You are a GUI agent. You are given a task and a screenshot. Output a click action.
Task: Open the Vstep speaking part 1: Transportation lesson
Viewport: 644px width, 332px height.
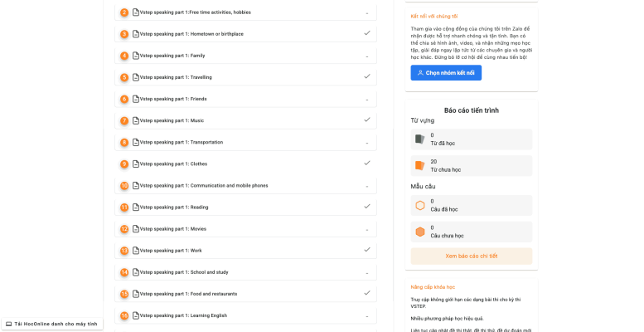point(245,142)
